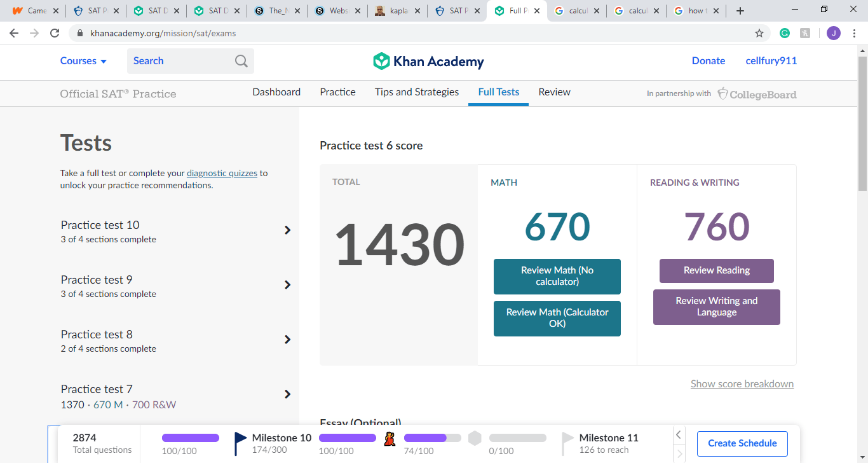Screen dimensions: 868x463
Task: Close the active 'Full P' tab
Action: point(538,11)
